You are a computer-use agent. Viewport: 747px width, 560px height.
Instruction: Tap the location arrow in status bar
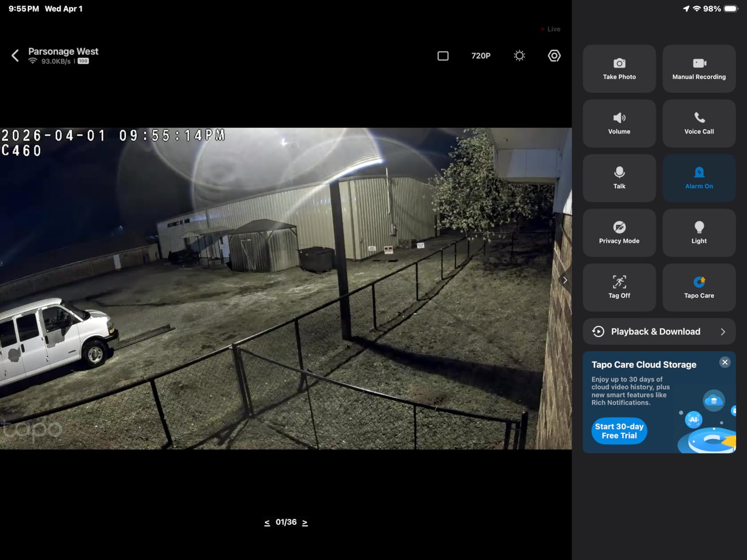tap(686, 9)
